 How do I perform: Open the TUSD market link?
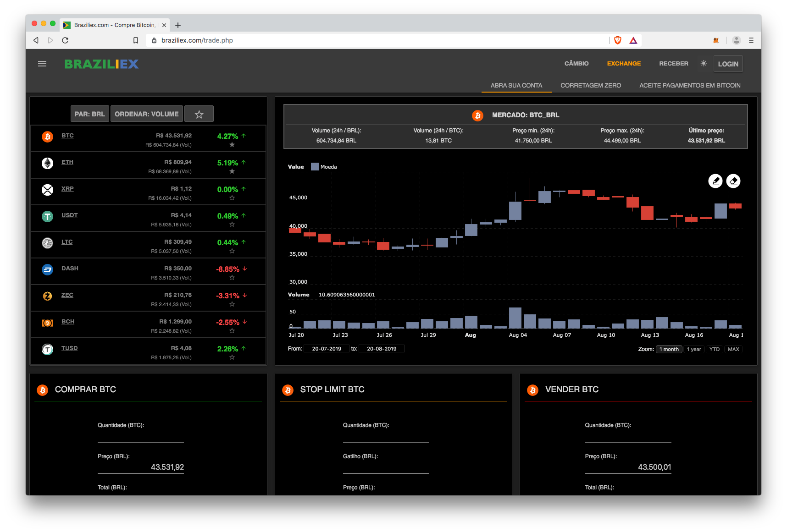click(70, 348)
